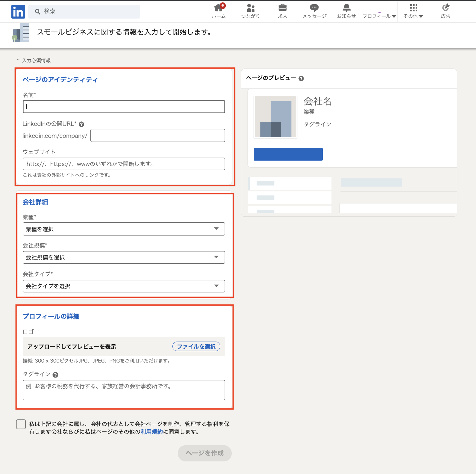This screenshot has width=476, height=474.
Task: Open the つながり network icon
Action: pyautogui.click(x=251, y=8)
